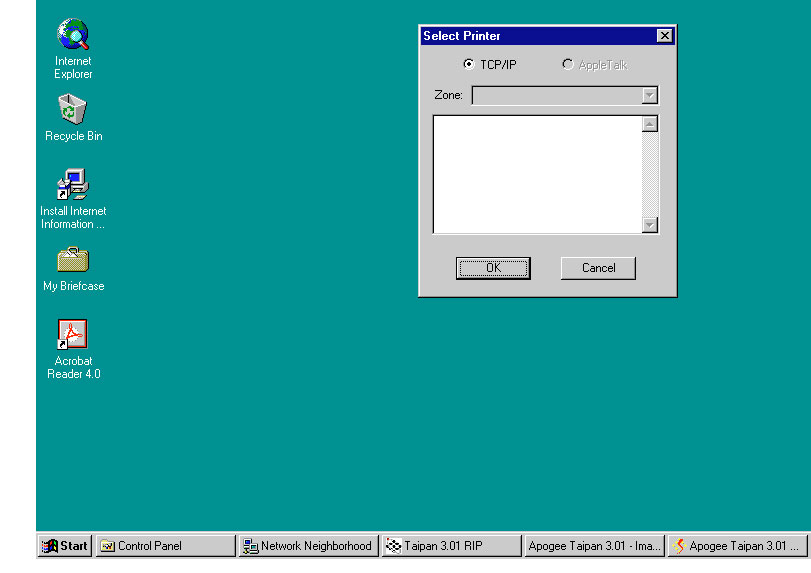
Task: Expand the Zone dropdown list
Action: click(650, 95)
